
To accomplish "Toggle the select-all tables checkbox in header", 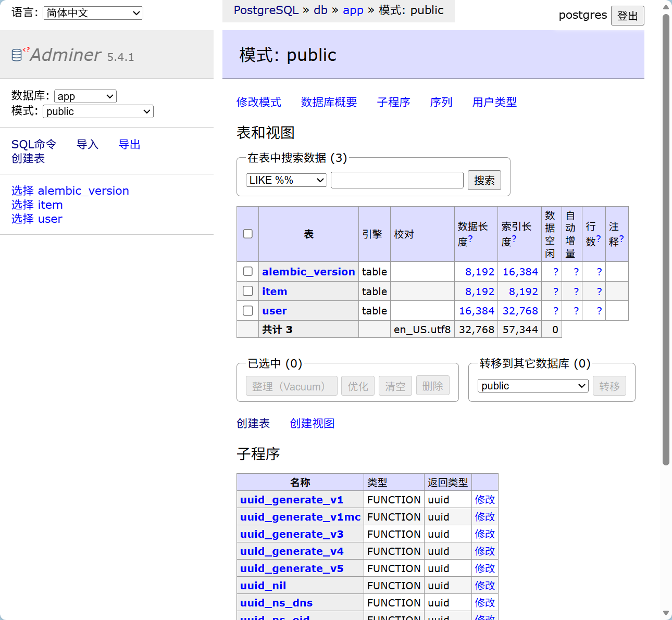I will point(248,234).
